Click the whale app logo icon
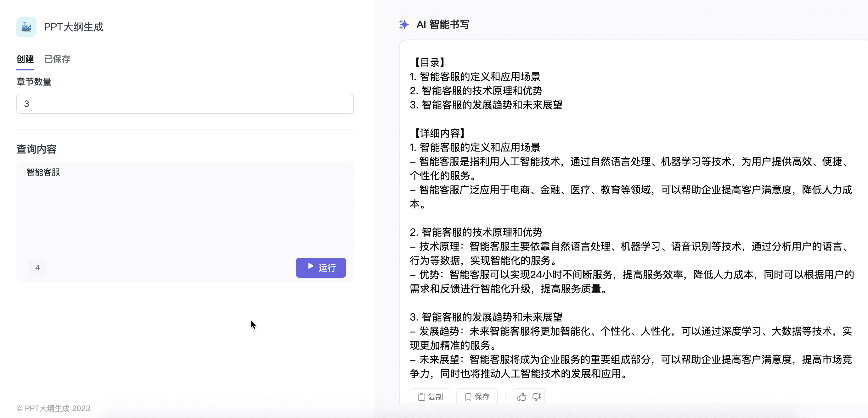Viewport: 868px width, 418px height. pyautogui.click(x=26, y=27)
